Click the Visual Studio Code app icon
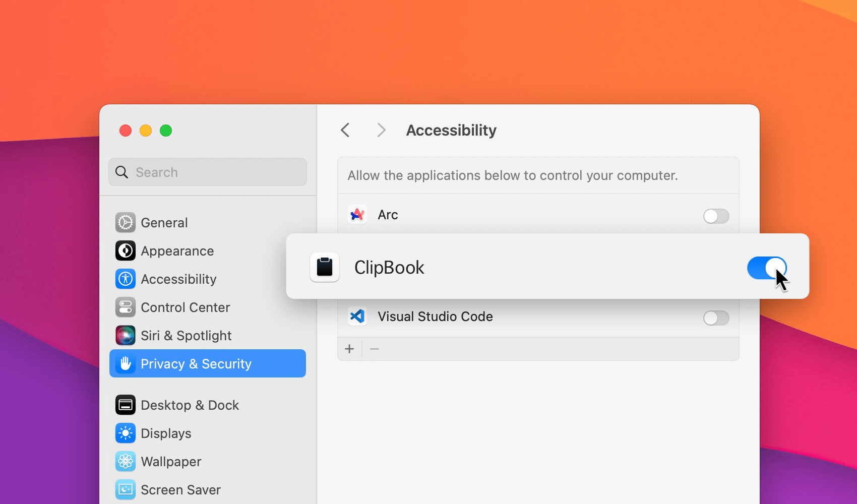The height and width of the screenshot is (504, 857). [x=357, y=316]
